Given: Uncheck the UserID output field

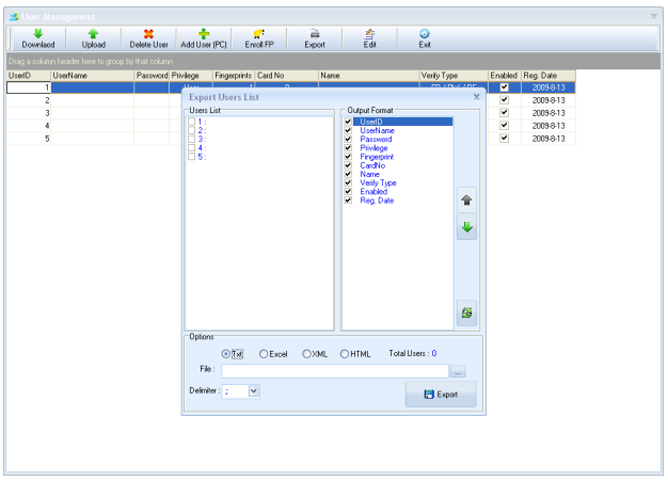Looking at the screenshot, I should tap(348, 122).
